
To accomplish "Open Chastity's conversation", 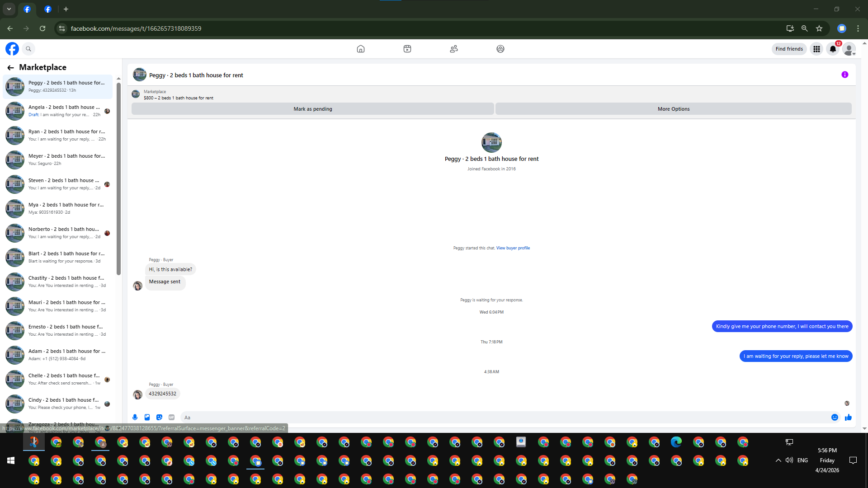I will 58,282.
